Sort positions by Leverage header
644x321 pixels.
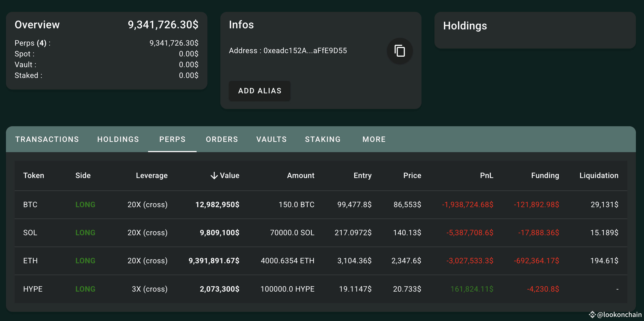click(152, 176)
